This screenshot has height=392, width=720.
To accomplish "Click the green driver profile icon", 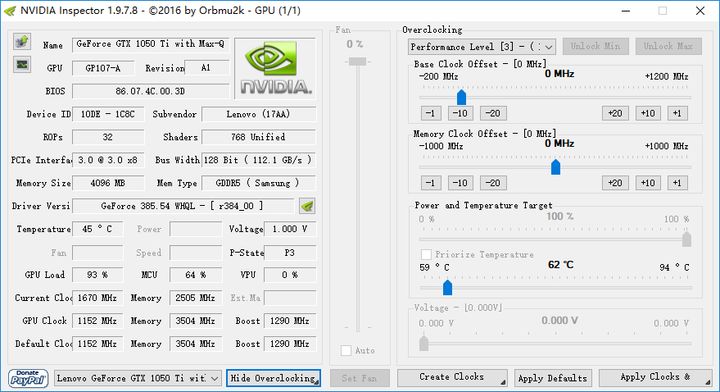I will click(x=307, y=206).
